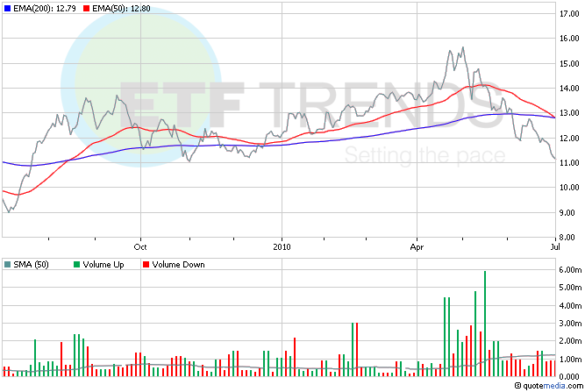Click the 6.00m volume axis label
The image size is (585, 392).
[x=570, y=269]
